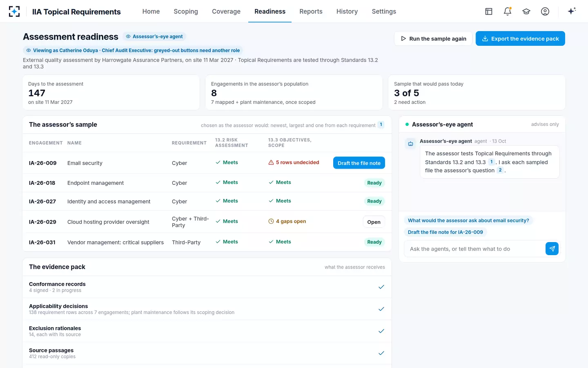Click '4 gaps open' status
Screen dimensions: 588x368
point(287,221)
